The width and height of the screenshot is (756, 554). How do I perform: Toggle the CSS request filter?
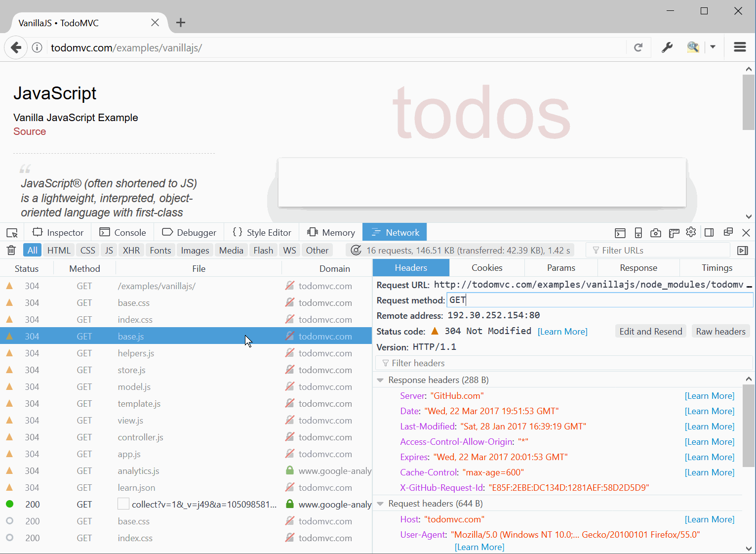click(88, 251)
